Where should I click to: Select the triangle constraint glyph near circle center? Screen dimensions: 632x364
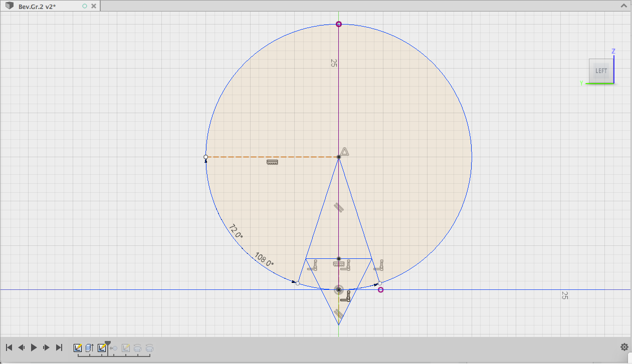pos(344,151)
